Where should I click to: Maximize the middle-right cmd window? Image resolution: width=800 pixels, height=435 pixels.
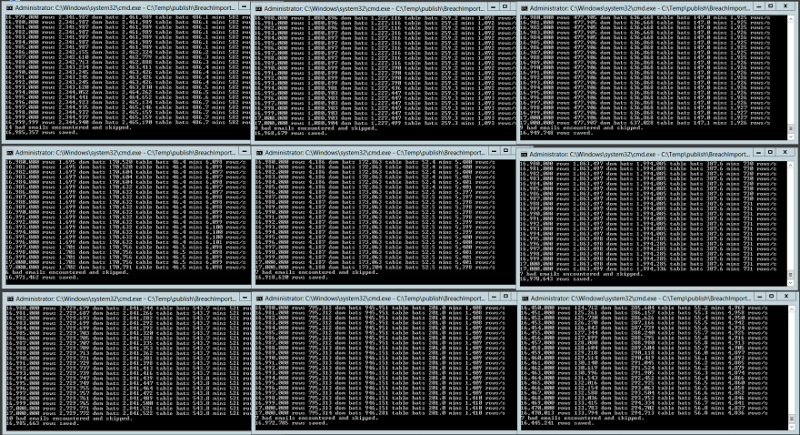coord(771,152)
